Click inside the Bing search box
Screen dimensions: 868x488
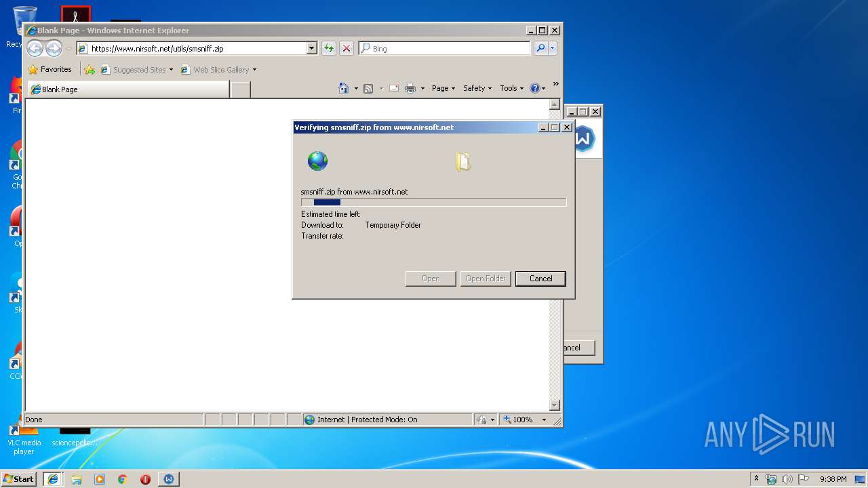pos(444,48)
